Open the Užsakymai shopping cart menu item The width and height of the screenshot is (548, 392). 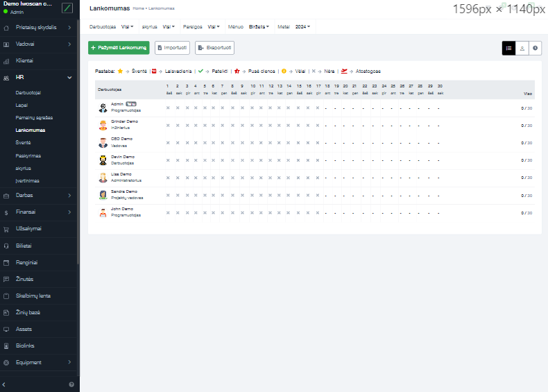6,228
